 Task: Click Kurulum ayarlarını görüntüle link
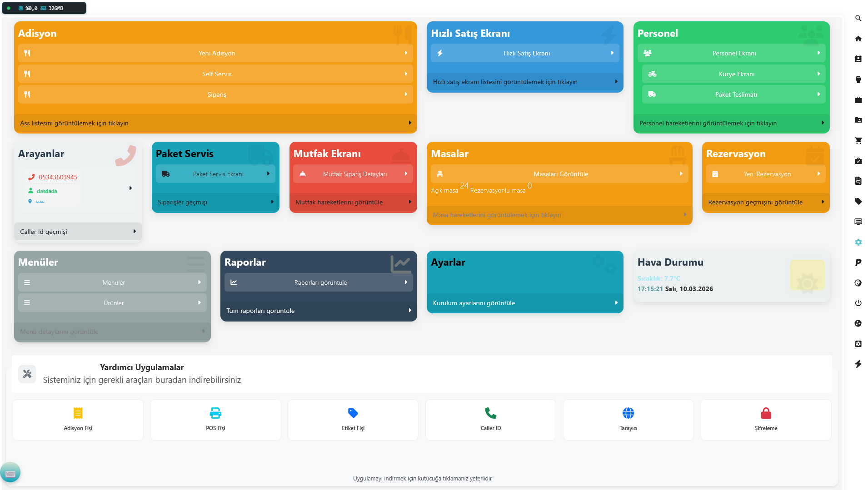point(525,303)
